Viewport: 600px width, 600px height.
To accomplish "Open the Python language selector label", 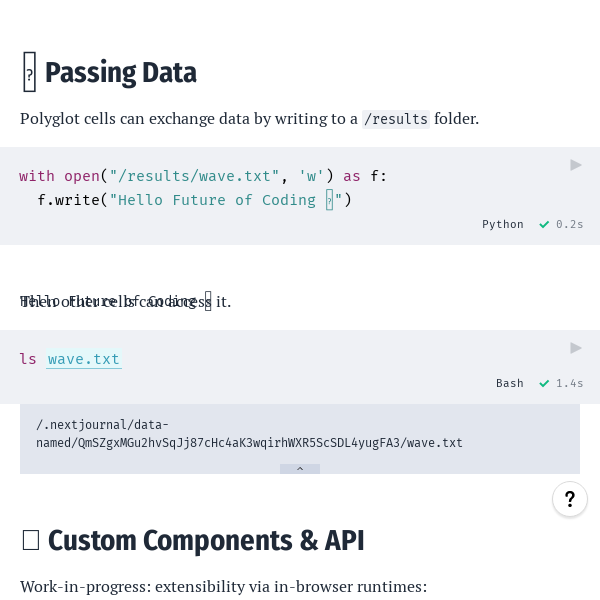I will pos(503,225).
